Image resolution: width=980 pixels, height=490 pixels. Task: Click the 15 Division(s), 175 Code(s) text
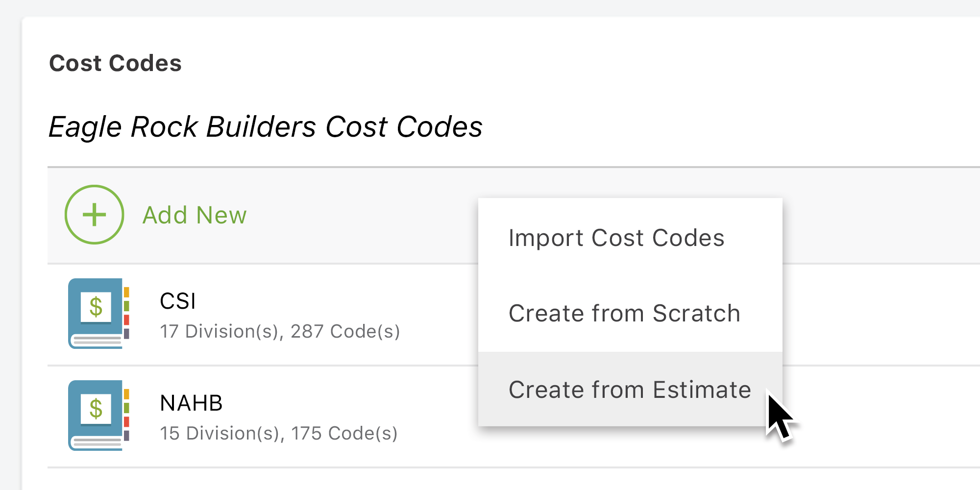(278, 433)
